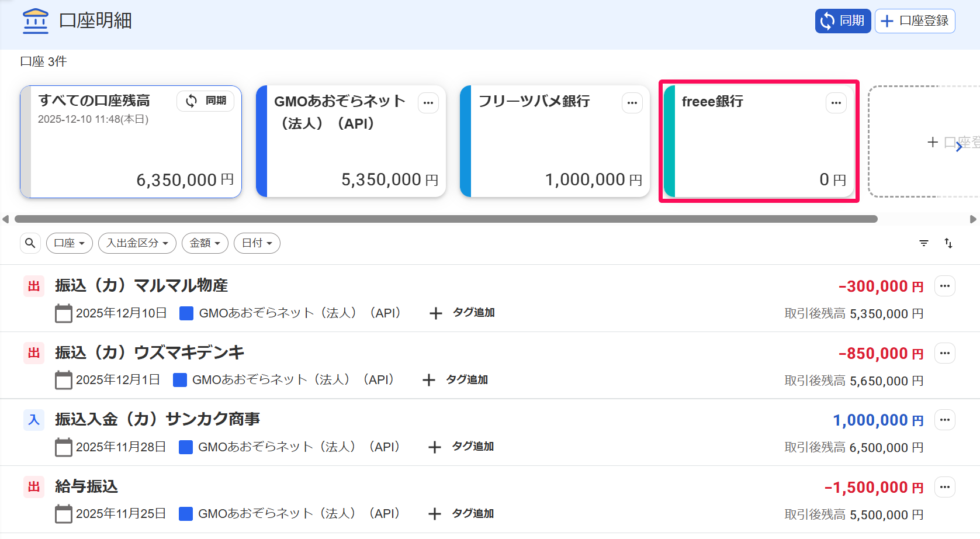Select the GMOあおぞらネット(法人)(API) account card
Image resolution: width=980 pixels, height=539 pixels.
pos(351,141)
